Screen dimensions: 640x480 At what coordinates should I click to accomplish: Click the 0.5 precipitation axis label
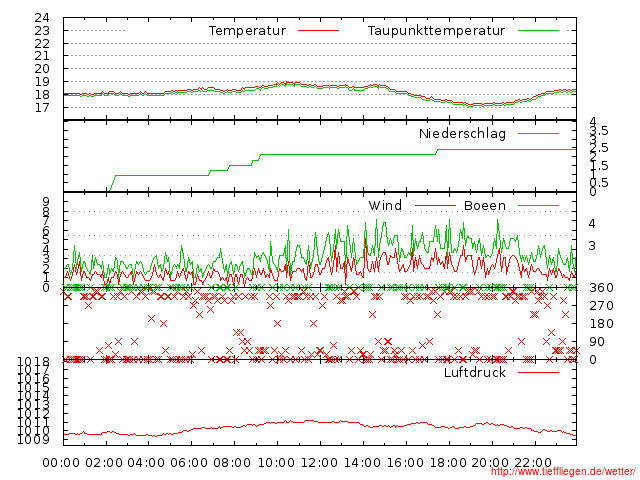[599, 182]
